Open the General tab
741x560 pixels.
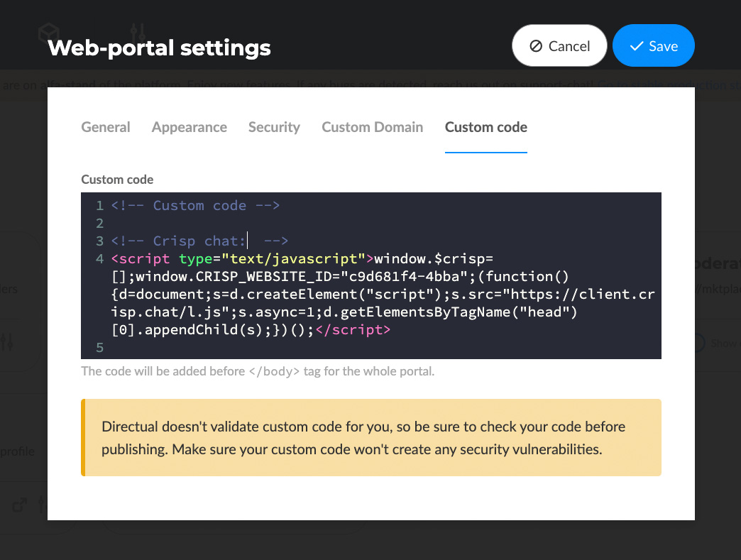tap(106, 128)
